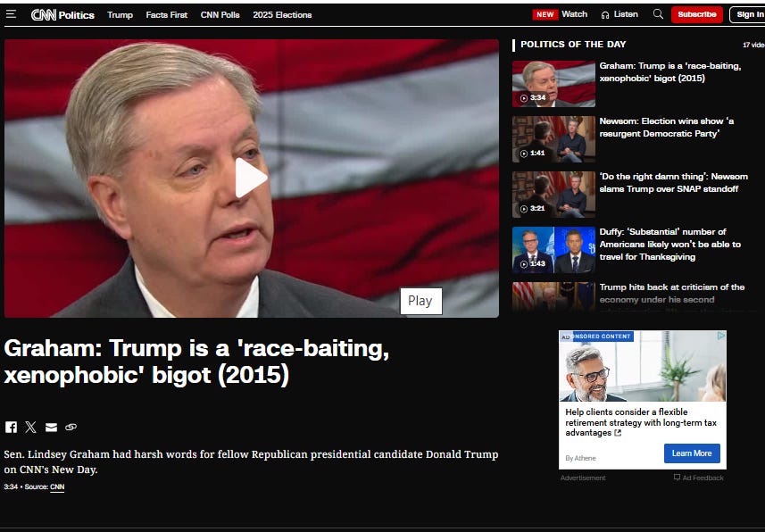Click 'By Athene' ad attribution

(580, 458)
